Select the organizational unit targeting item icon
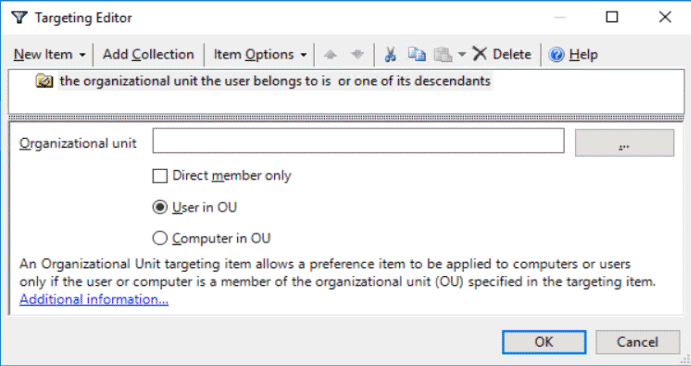This screenshot has width=691, height=366. (45, 81)
